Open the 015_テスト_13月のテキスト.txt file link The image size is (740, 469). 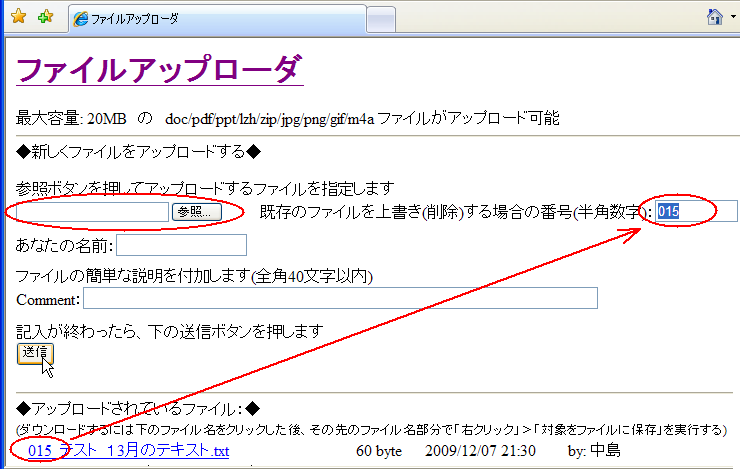click(x=129, y=451)
